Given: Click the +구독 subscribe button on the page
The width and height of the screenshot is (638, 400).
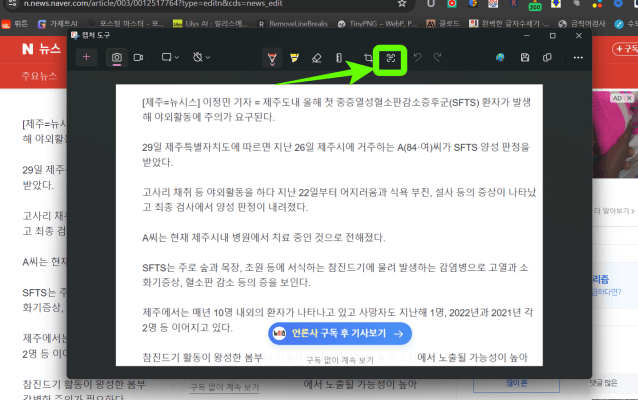Looking at the screenshot, I should [626, 49].
